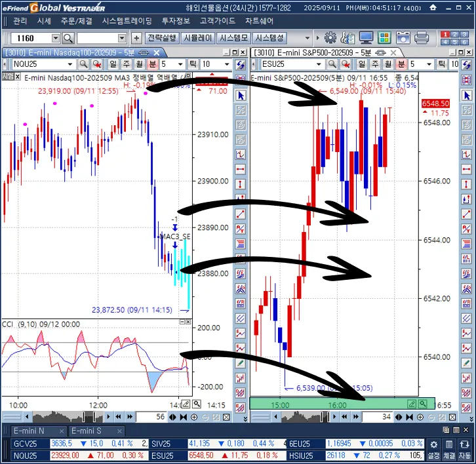This screenshot has width=476, height=464.
Task: Click the screen capture camera icon
Action: pyautogui.click(x=403, y=38)
